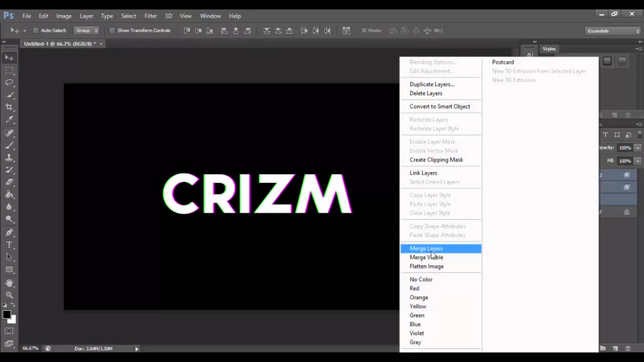The height and width of the screenshot is (362, 644).
Task: Click Auto-Align Layers icon
Action: (346, 31)
